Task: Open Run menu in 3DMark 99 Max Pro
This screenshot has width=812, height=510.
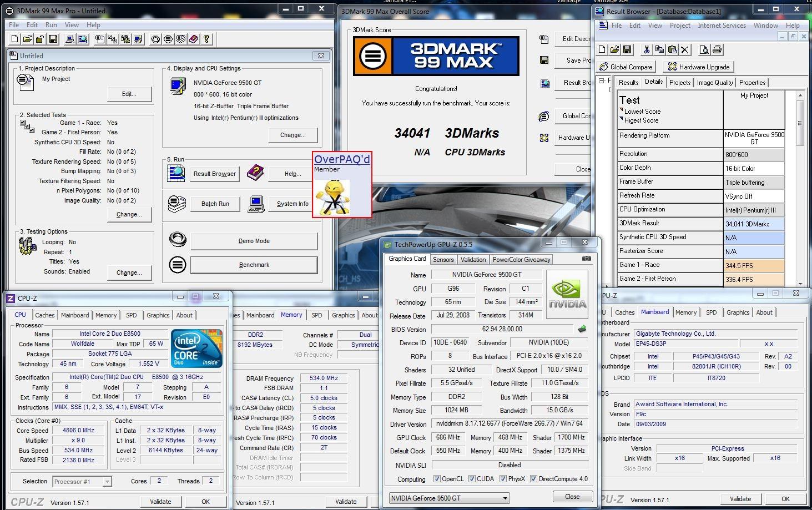Action: pyautogui.click(x=51, y=25)
